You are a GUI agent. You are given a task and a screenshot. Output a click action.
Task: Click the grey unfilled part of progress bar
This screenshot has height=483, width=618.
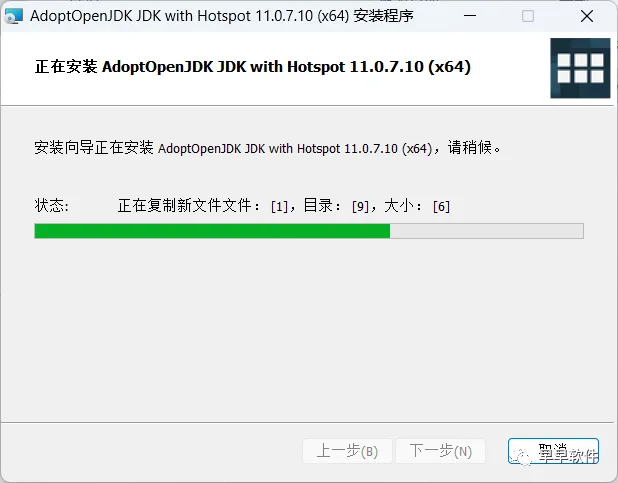(x=486, y=231)
